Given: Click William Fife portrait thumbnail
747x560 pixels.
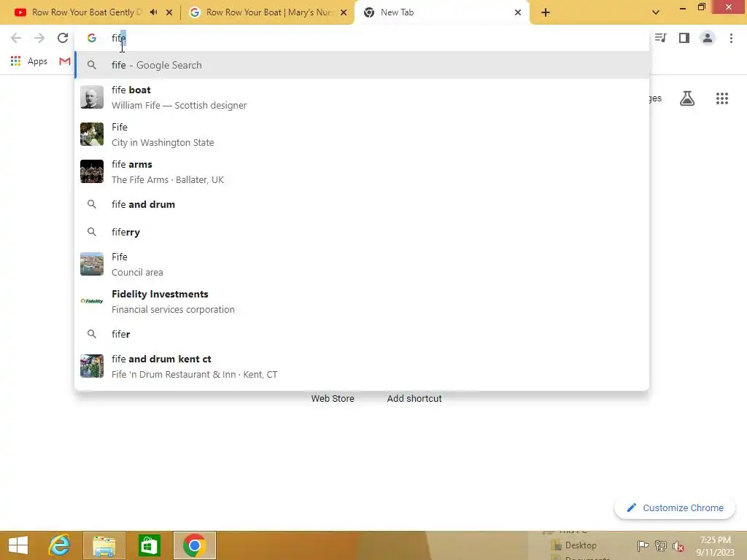Looking at the screenshot, I should pos(92,97).
